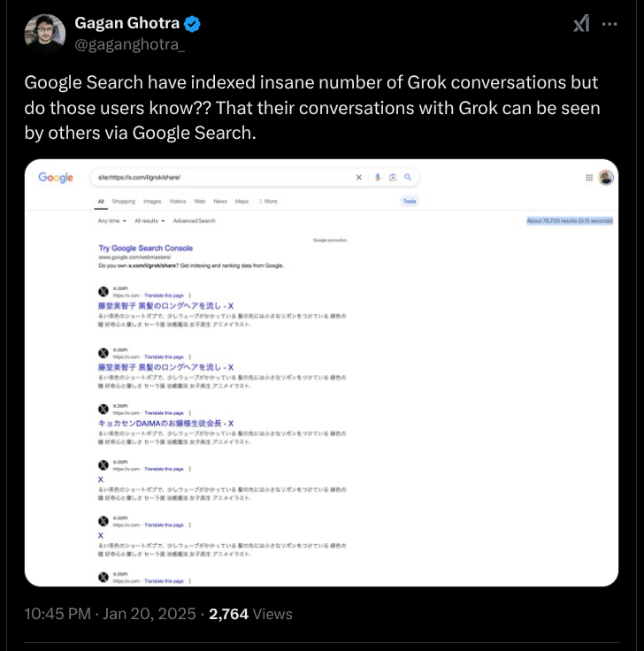The height and width of the screenshot is (651, 644).
Task: Open the More search categories dropdown
Action: tap(269, 202)
